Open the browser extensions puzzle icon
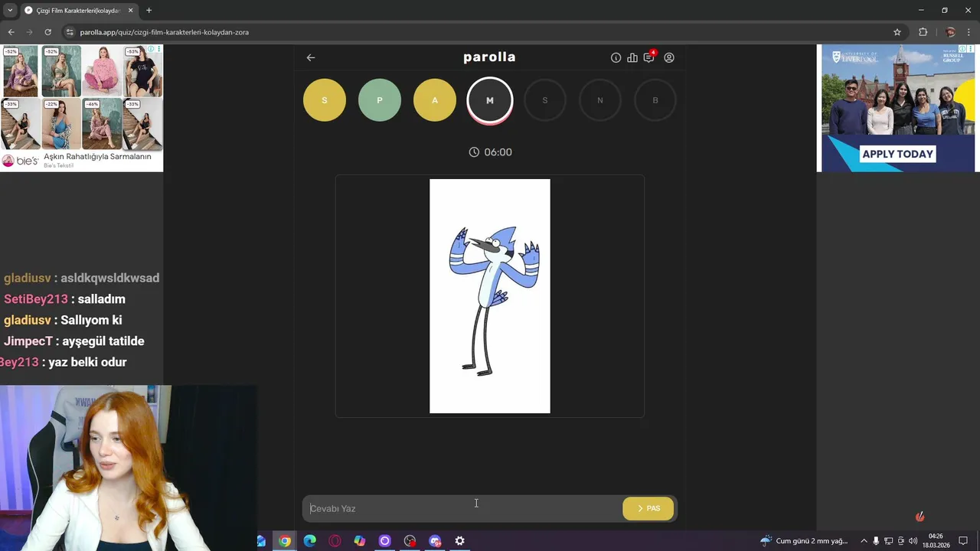The height and width of the screenshot is (551, 980). pyautogui.click(x=923, y=32)
